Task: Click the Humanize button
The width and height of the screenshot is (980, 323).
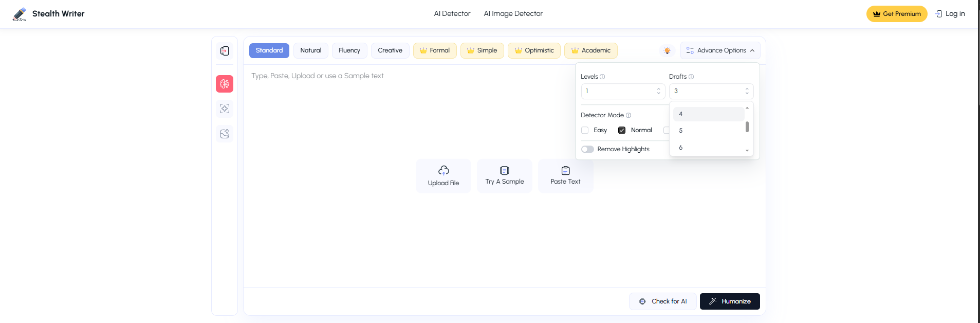Action: 730,301
